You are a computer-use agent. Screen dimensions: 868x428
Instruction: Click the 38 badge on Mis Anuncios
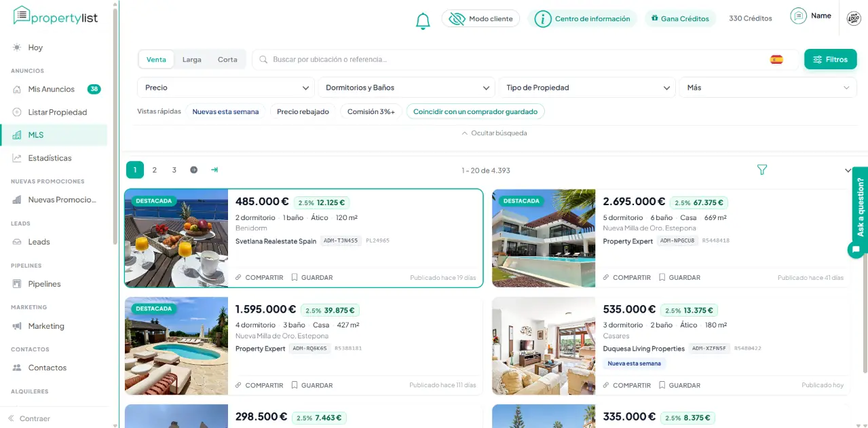pyautogui.click(x=94, y=89)
